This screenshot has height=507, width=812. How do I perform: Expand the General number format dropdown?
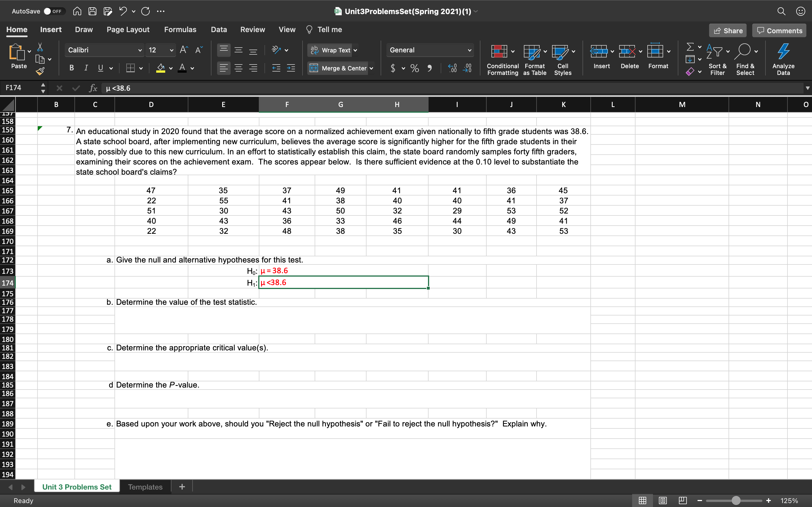pyautogui.click(x=469, y=50)
